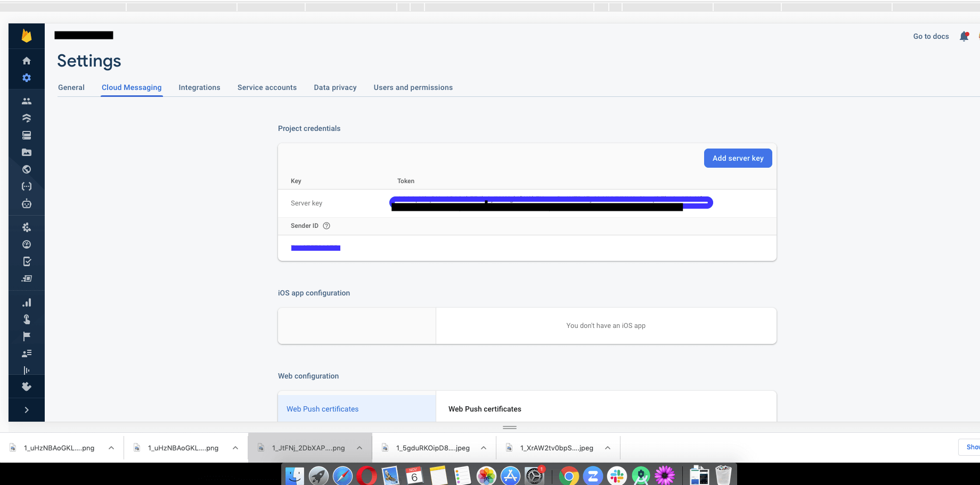Click the redacted server key token
This screenshot has height=485, width=980.
tap(551, 203)
